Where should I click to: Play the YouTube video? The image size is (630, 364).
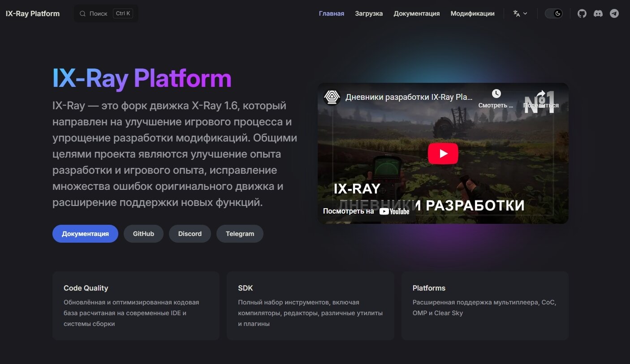(443, 154)
